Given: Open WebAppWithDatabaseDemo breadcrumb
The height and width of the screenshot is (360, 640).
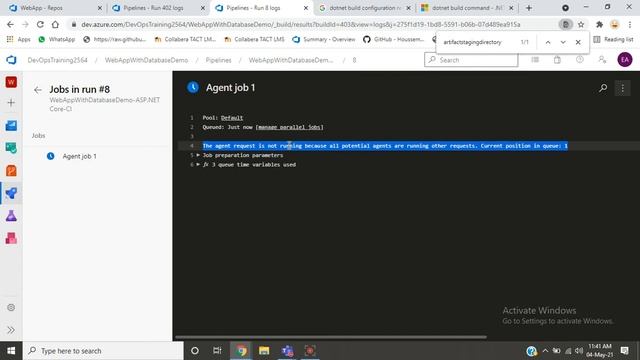Looking at the screenshot, I should click(147, 60).
